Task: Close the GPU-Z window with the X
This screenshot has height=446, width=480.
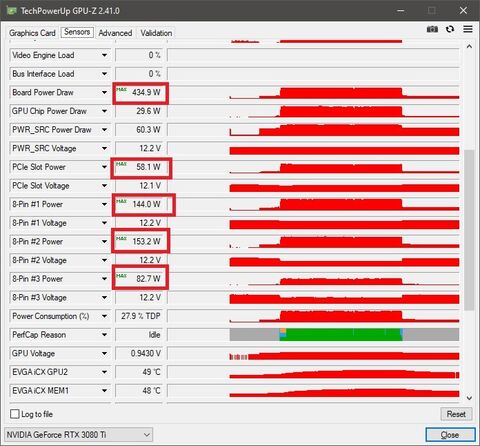Action: tap(463, 11)
